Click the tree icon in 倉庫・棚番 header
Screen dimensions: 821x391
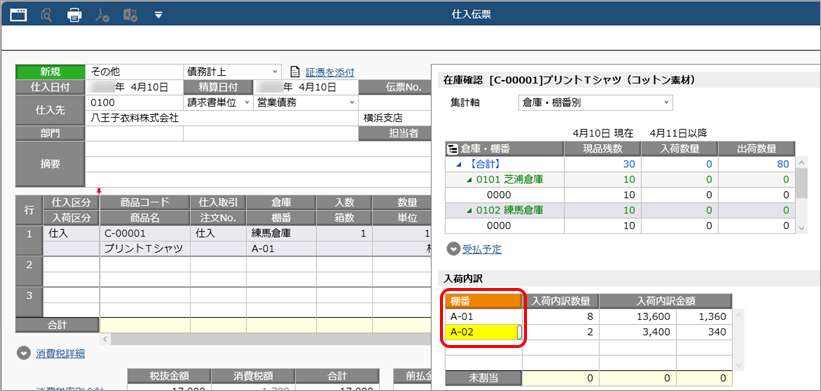coord(452,149)
